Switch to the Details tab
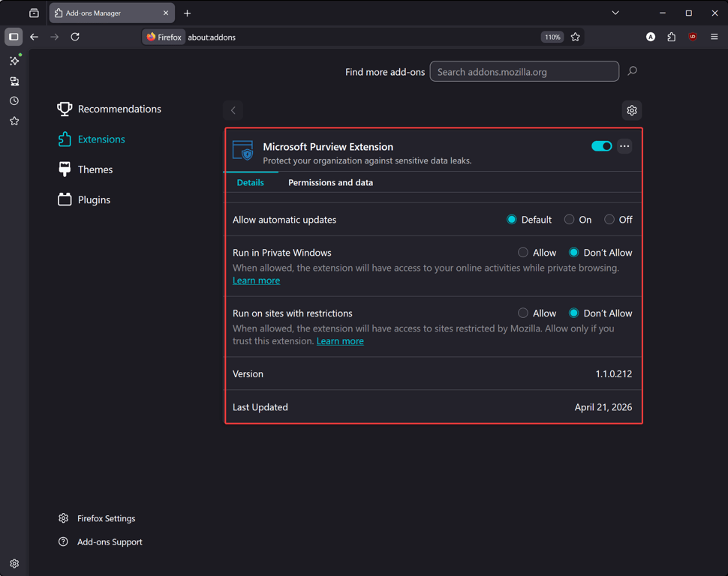The image size is (728, 576). (x=250, y=182)
